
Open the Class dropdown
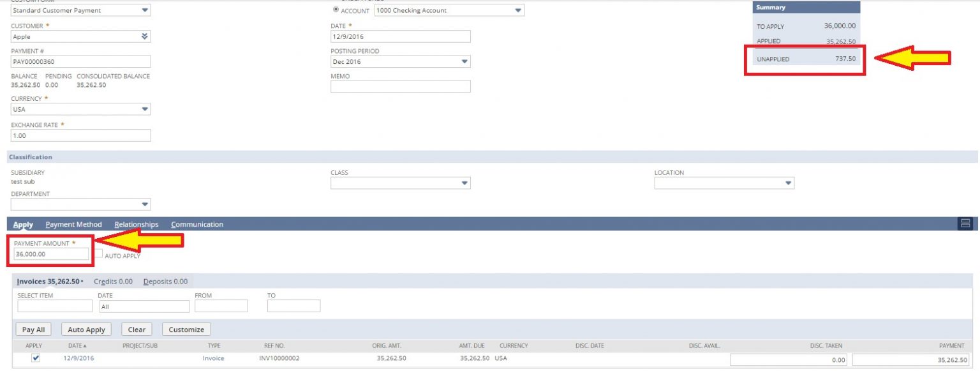click(465, 183)
